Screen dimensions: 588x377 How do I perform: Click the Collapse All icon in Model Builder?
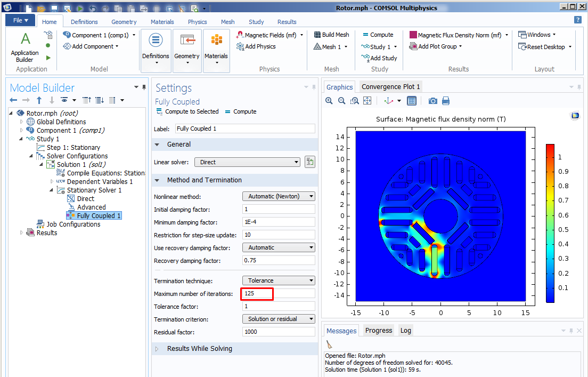tap(87, 100)
